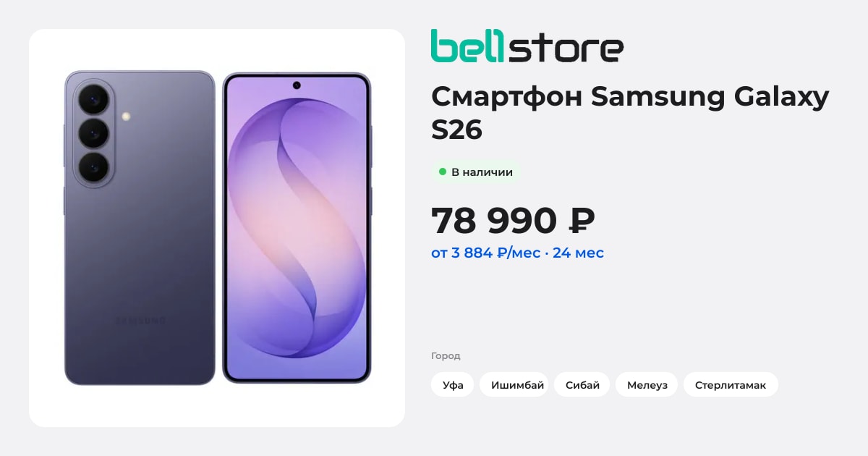Click the Город label
868x456 pixels.
(446, 356)
